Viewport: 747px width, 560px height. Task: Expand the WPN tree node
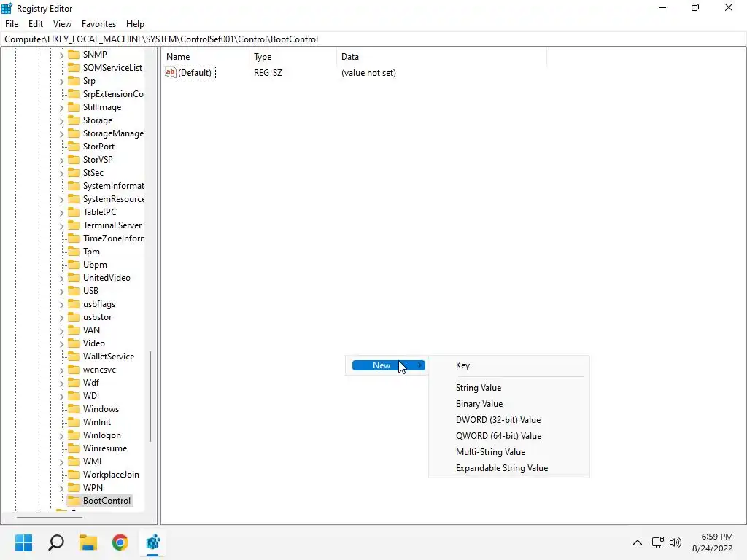[61, 488]
